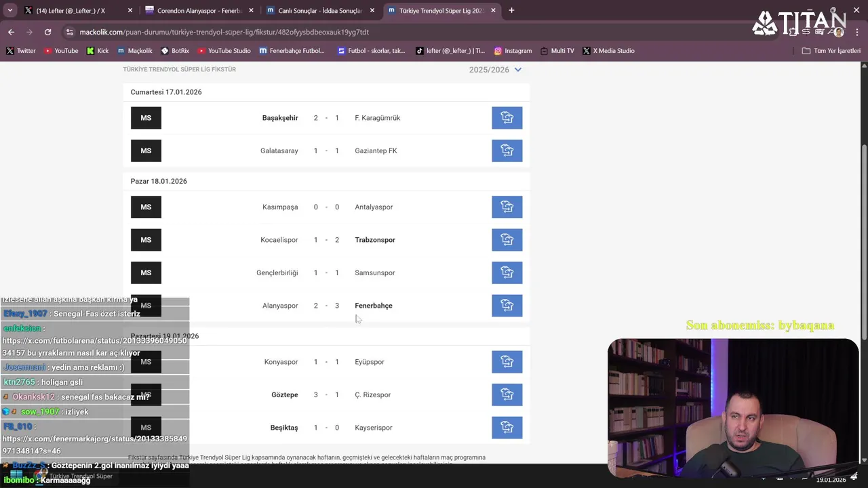Open a new browser tab
This screenshot has height=488, width=868.
tap(511, 10)
